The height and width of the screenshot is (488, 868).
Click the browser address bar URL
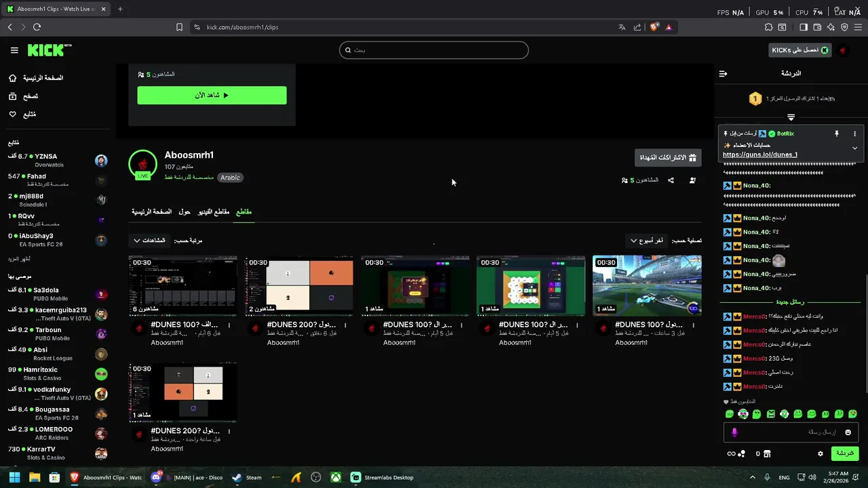tap(243, 27)
